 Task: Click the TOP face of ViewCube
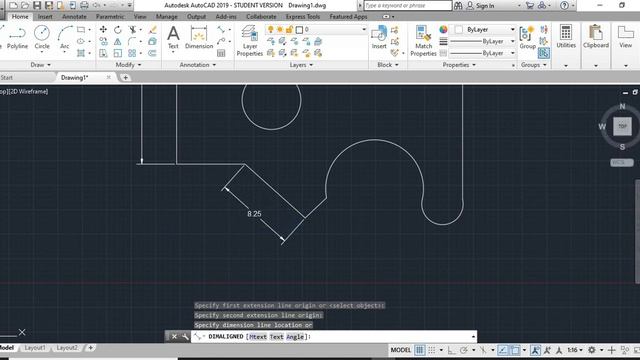(622, 126)
